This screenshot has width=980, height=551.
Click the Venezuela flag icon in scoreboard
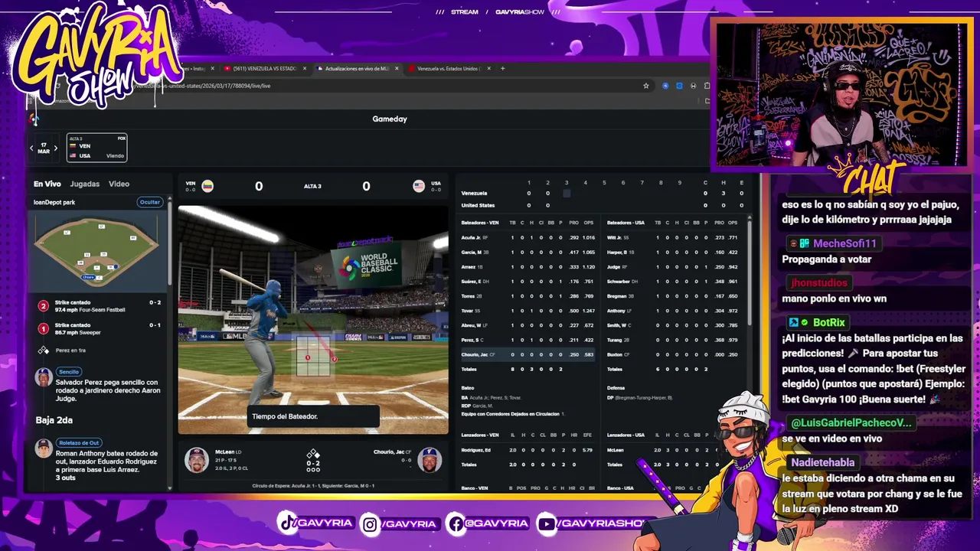click(207, 186)
